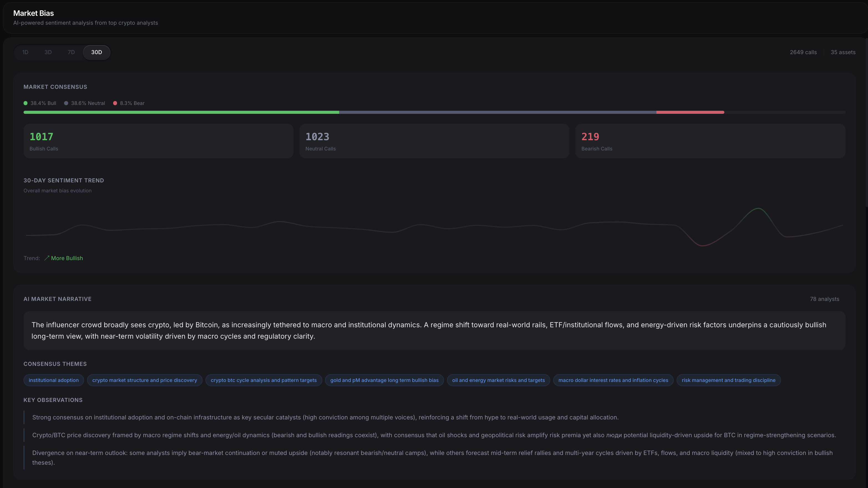This screenshot has height=488, width=868.
Task: Open the 1017 Bullish Calls card
Action: 158,141
